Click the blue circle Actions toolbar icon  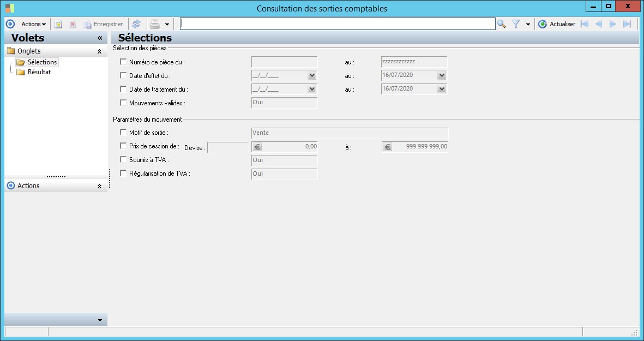tap(10, 24)
